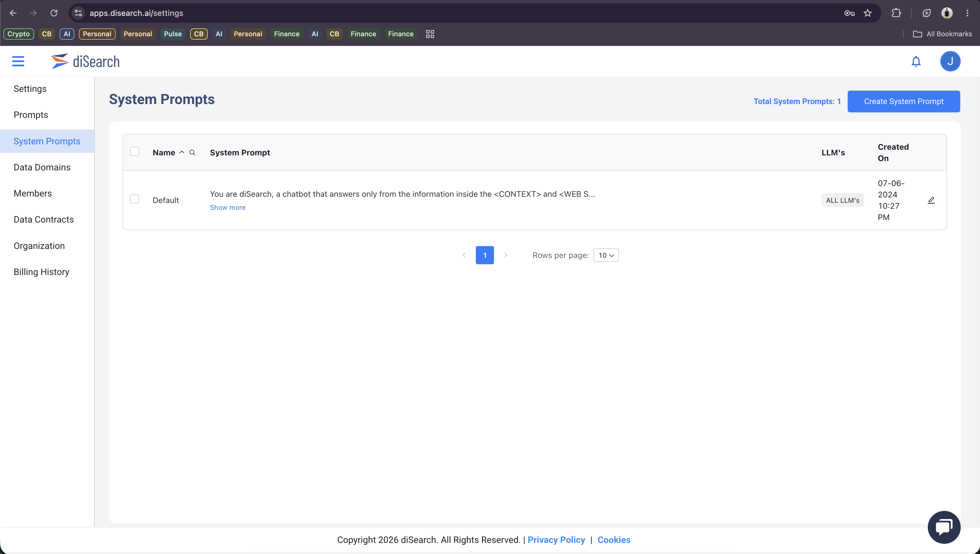Open the Chrome three-dot menu
Image resolution: width=980 pixels, height=554 pixels.
(967, 13)
